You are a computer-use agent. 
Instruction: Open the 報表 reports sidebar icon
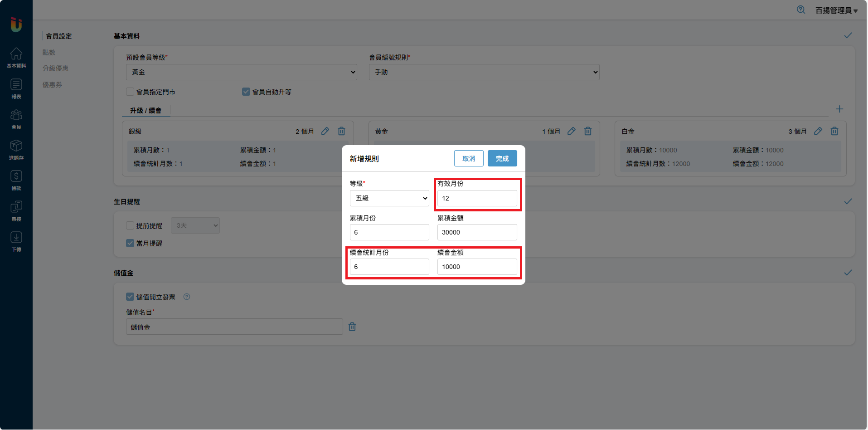[16, 88]
